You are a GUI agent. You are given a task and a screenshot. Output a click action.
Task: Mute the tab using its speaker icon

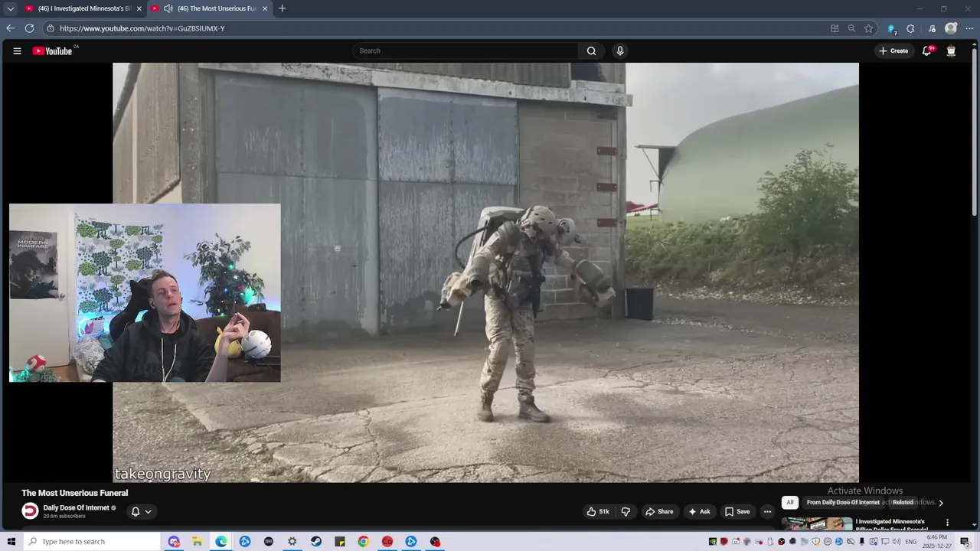(168, 8)
